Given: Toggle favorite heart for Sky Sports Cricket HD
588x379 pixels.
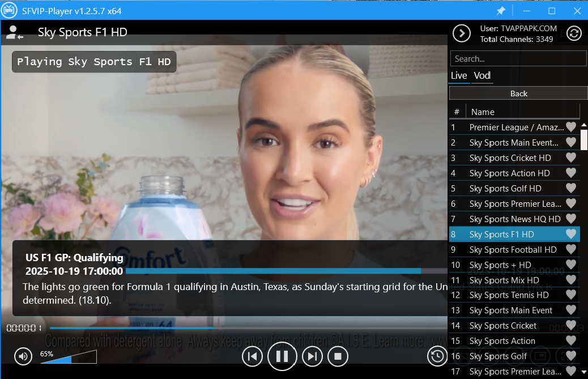Looking at the screenshot, I should coord(571,157).
